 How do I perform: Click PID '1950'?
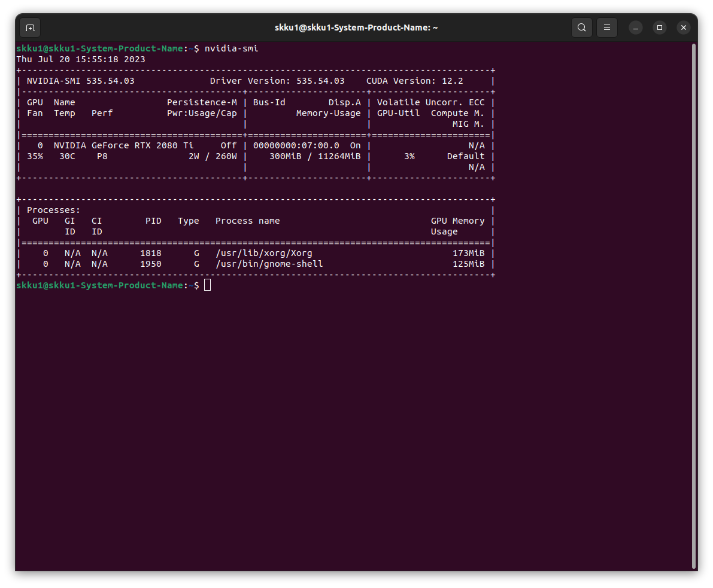point(150,264)
